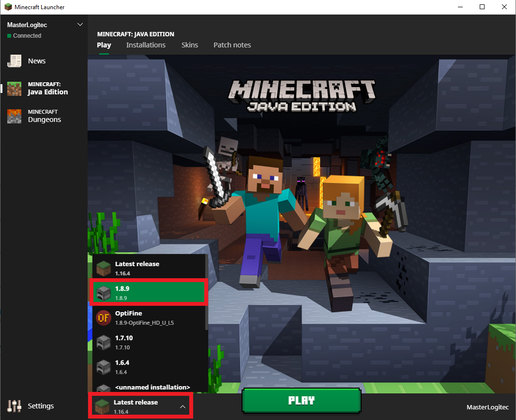This screenshot has width=516, height=420.
Task: Click the Minecraft Launcher title bar icon
Action: (x=8, y=7)
